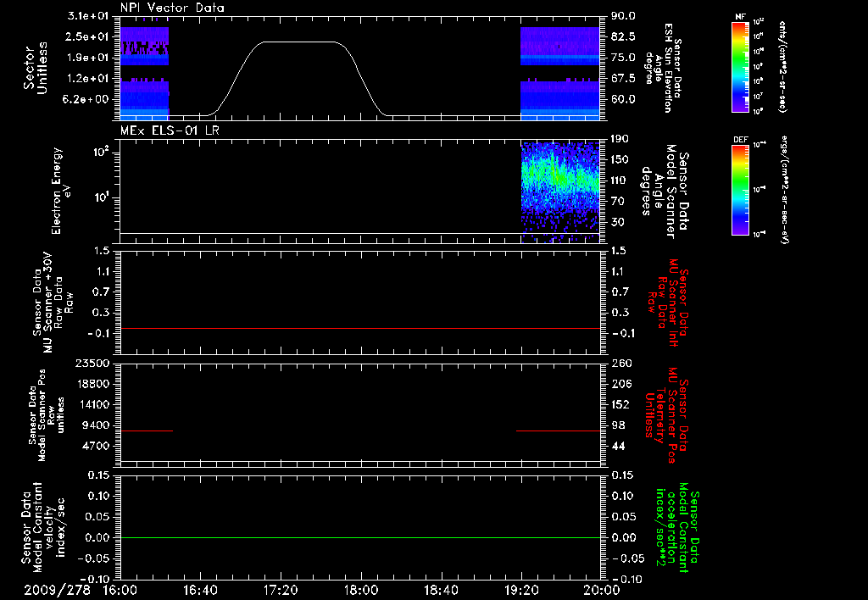
Task: Click the red scanner position segment near 19:20
Action: click(x=558, y=431)
